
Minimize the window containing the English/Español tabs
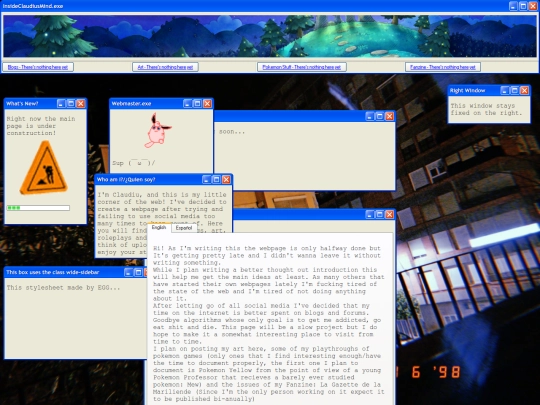(x=370, y=215)
